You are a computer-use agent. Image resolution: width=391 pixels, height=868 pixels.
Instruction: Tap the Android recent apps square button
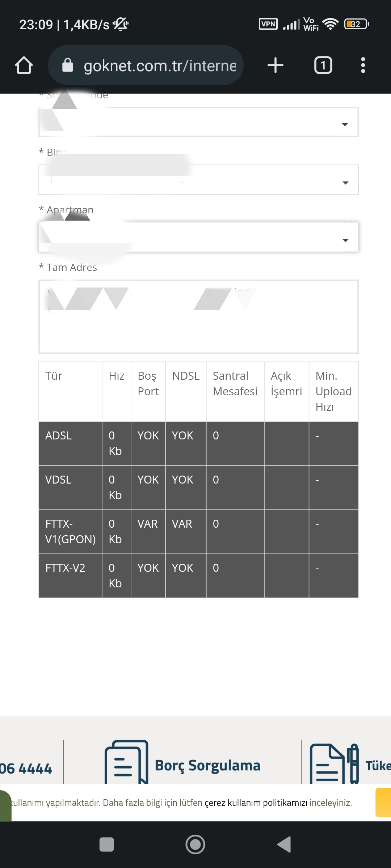coord(107,844)
